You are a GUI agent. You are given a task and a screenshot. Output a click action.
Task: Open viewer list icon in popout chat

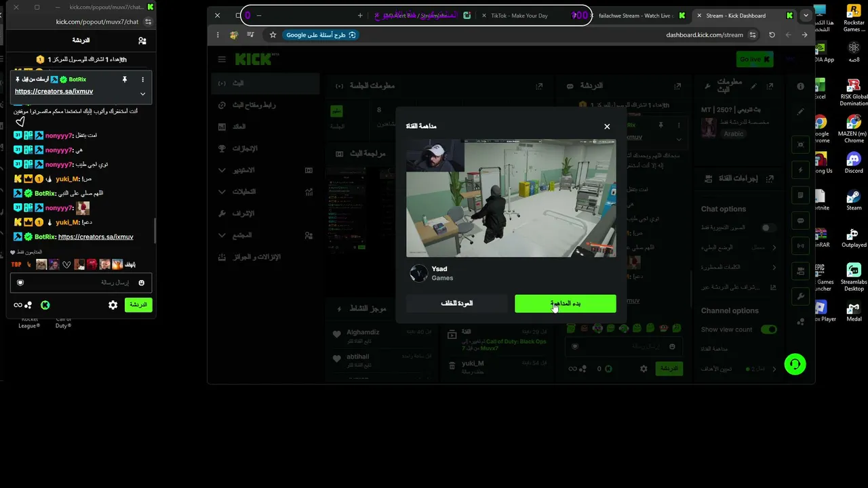pos(142,41)
